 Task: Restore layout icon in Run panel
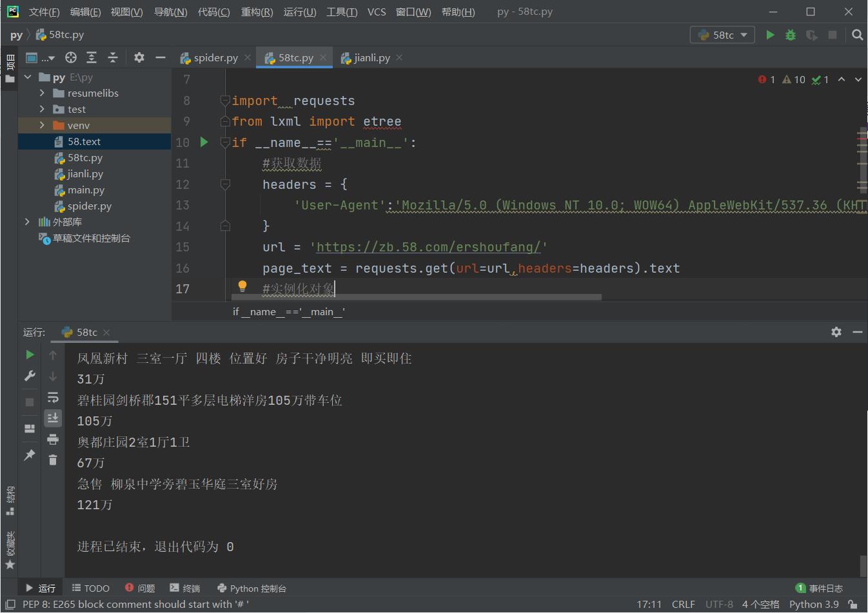(30, 428)
